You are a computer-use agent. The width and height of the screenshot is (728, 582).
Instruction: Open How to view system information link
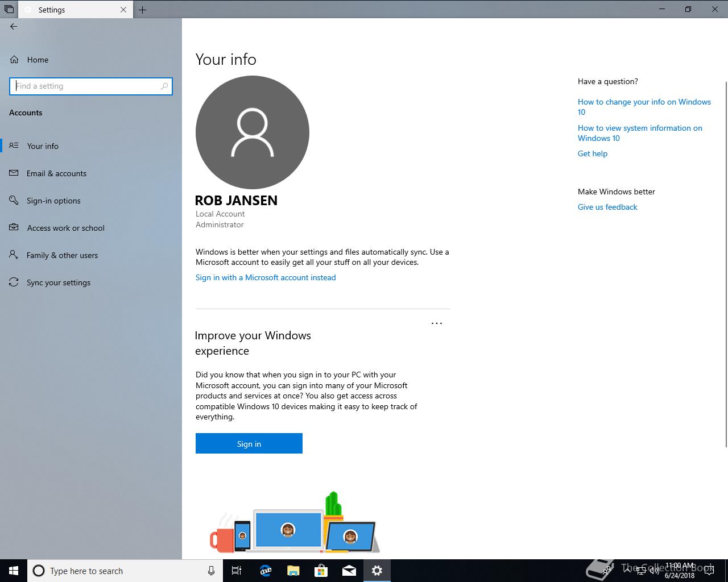tap(640, 133)
